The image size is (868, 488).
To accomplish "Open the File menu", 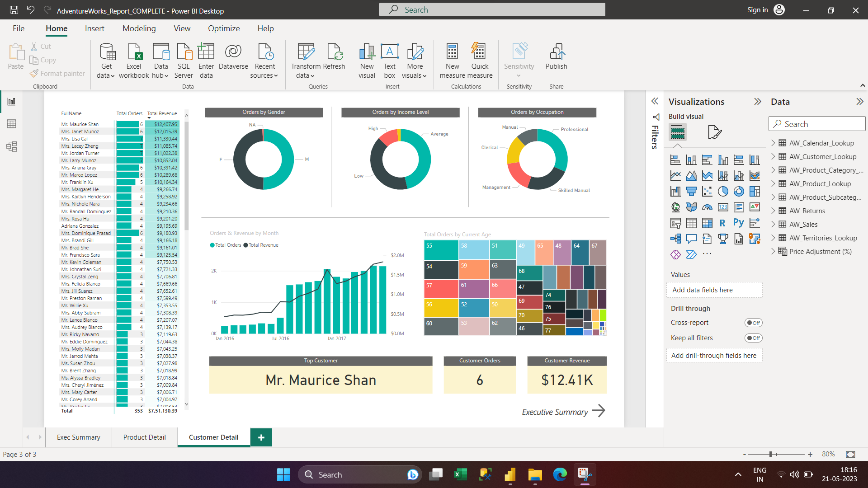I will (19, 28).
